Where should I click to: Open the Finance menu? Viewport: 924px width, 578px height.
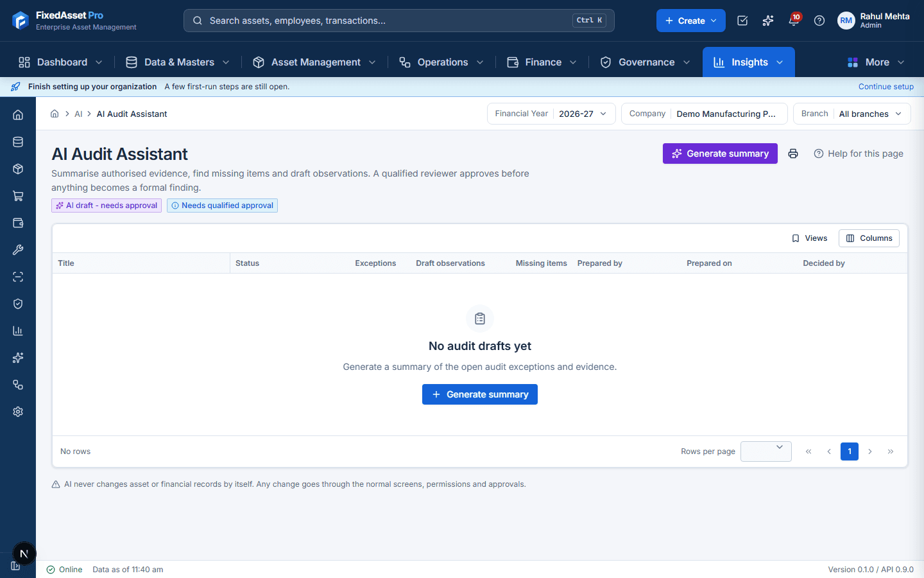542,62
